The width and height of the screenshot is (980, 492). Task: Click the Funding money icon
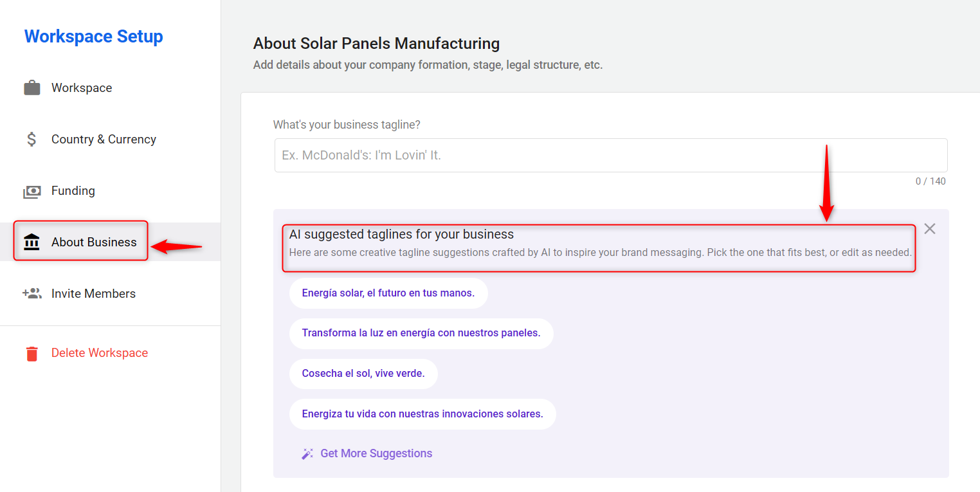(x=32, y=191)
